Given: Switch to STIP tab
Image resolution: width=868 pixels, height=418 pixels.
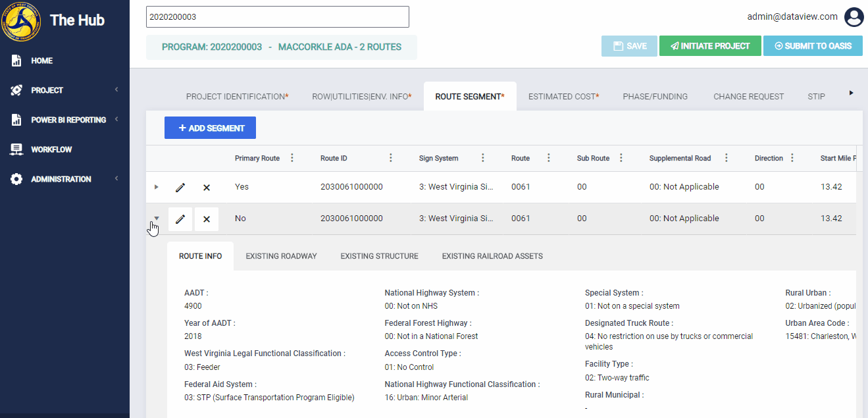Looking at the screenshot, I should [x=816, y=97].
